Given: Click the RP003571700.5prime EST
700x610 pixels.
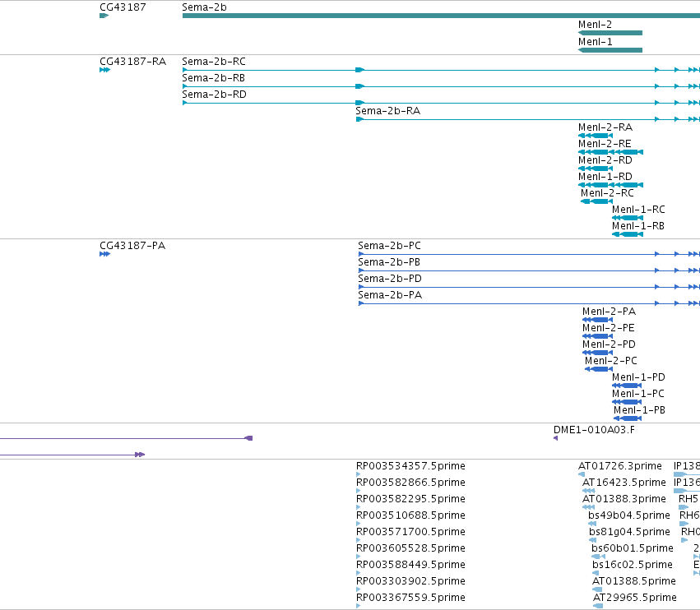Looking at the screenshot, I should pyautogui.click(x=359, y=540).
